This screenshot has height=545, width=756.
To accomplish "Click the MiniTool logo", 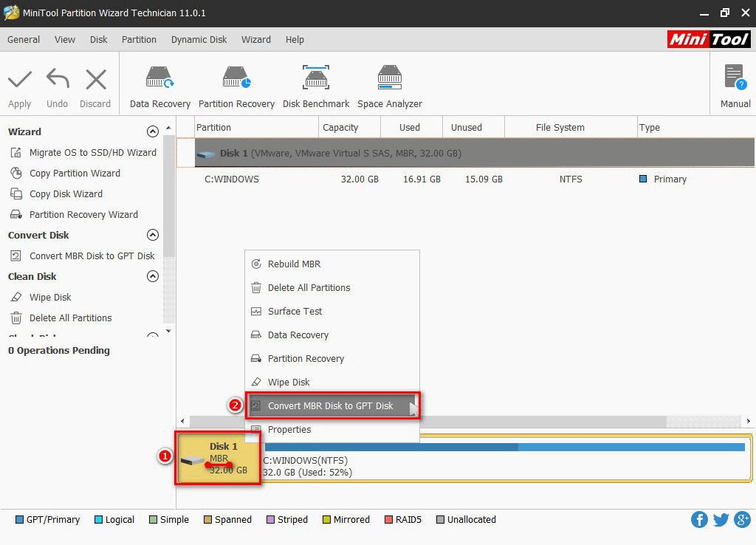I will pos(709,39).
